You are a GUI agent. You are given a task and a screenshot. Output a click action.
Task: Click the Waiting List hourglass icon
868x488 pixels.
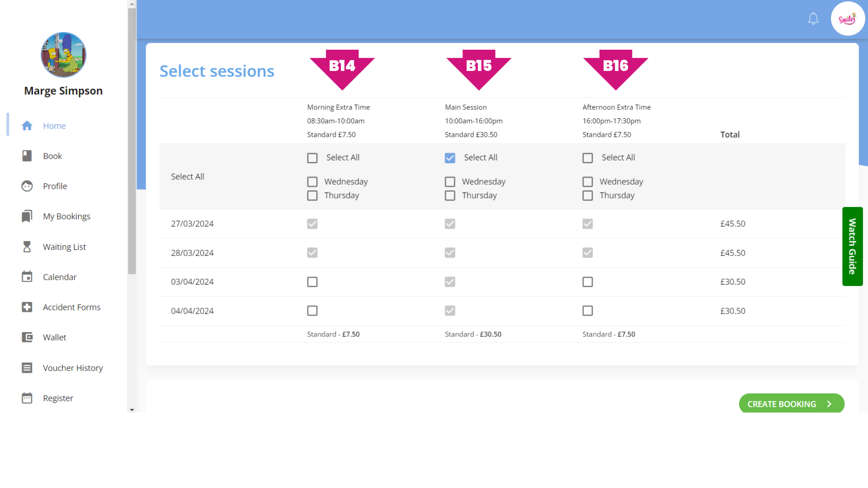pos(27,247)
